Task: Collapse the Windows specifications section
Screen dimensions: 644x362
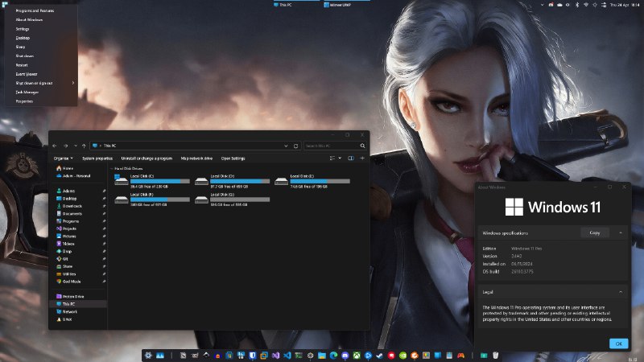Action: pyautogui.click(x=621, y=232)
